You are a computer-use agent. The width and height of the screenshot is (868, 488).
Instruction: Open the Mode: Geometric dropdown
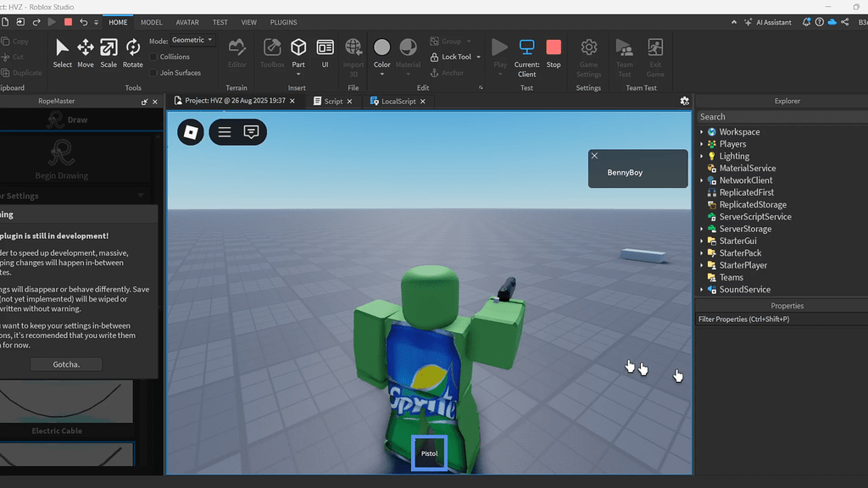(x=192, y=39)
